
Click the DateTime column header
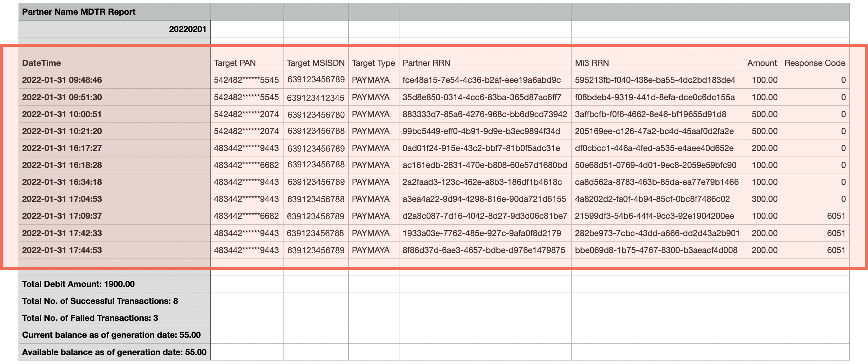tap(41, 63)
